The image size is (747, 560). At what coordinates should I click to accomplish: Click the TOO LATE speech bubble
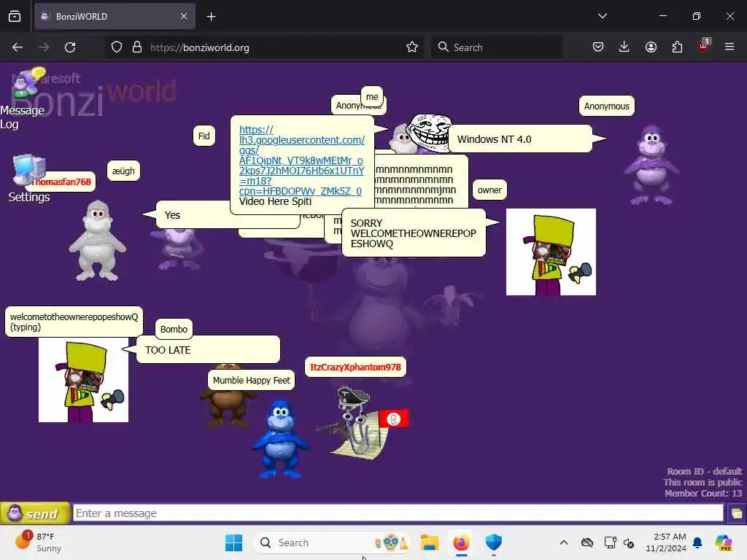pyautogui.click(x=208, y=349)
